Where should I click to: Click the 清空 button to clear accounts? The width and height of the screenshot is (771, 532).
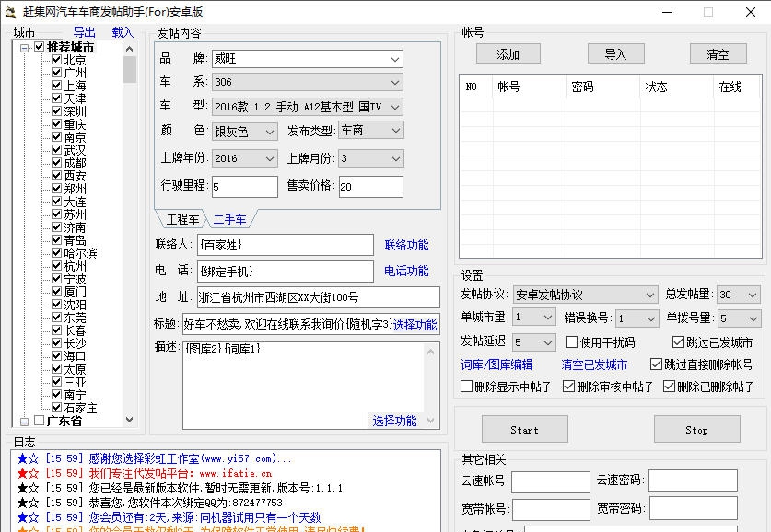(718, 53)
